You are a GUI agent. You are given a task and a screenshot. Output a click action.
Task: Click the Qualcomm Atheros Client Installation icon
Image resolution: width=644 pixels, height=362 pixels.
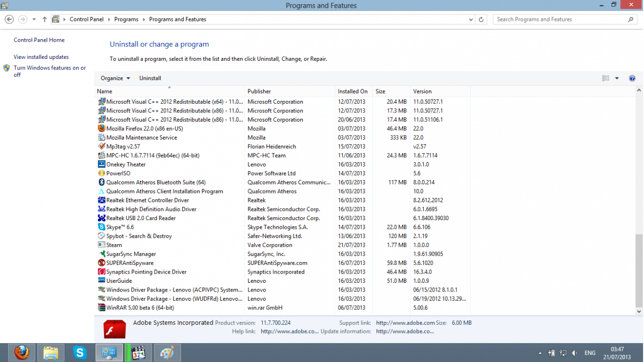click(101, 191)
